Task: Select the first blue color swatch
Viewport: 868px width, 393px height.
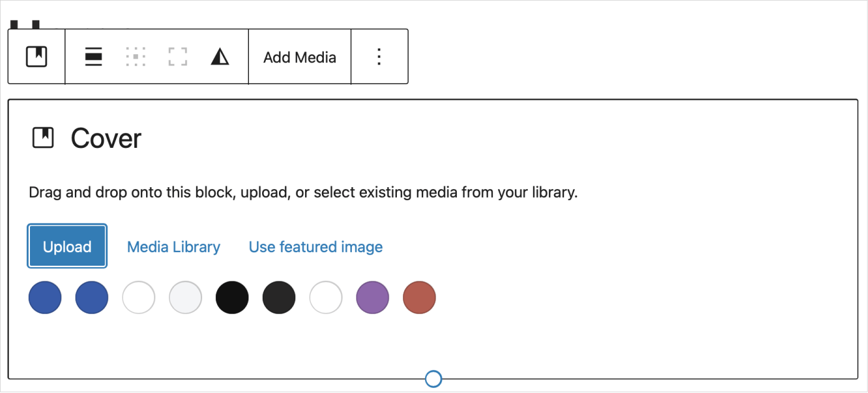Action: [x=45, y=298]
